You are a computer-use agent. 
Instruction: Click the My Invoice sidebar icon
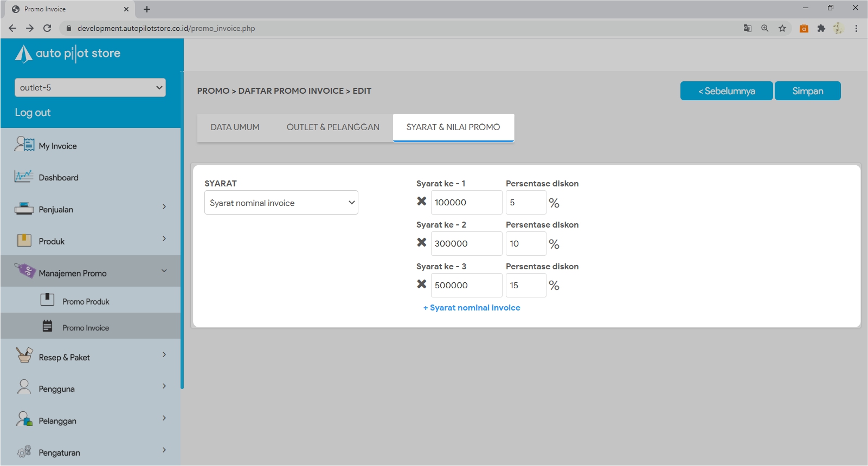point(24,145)
